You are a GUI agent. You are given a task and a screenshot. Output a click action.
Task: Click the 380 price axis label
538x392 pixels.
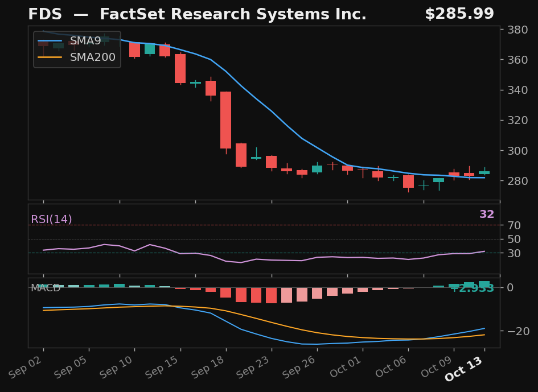pos(518,30)
